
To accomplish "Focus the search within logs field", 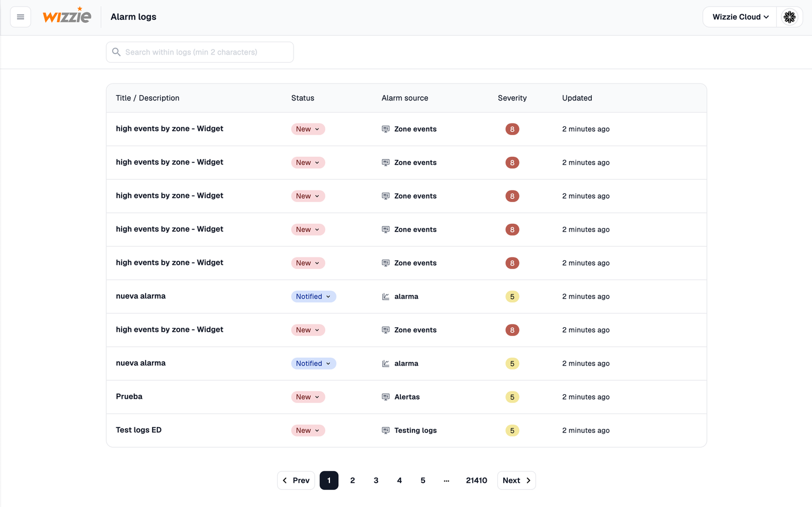I will (205, 52).
